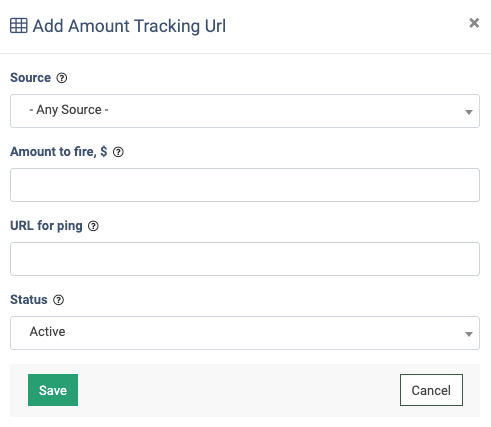
Task: Open the URL for ping help tooltip
Action: click(93, 226)
